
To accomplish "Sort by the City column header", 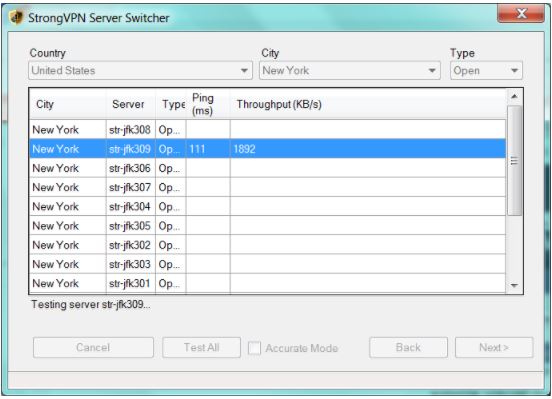I will coord(68,104).
